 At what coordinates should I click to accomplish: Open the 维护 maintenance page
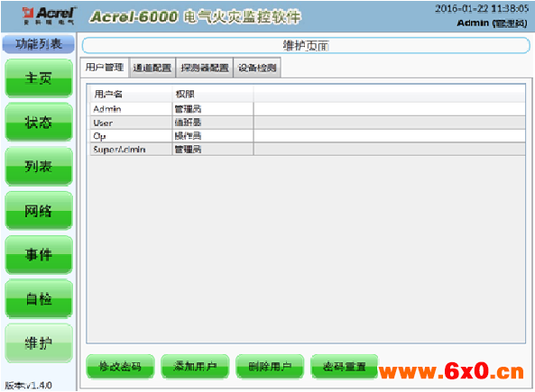pyautogui.click(x=39, y=343)
